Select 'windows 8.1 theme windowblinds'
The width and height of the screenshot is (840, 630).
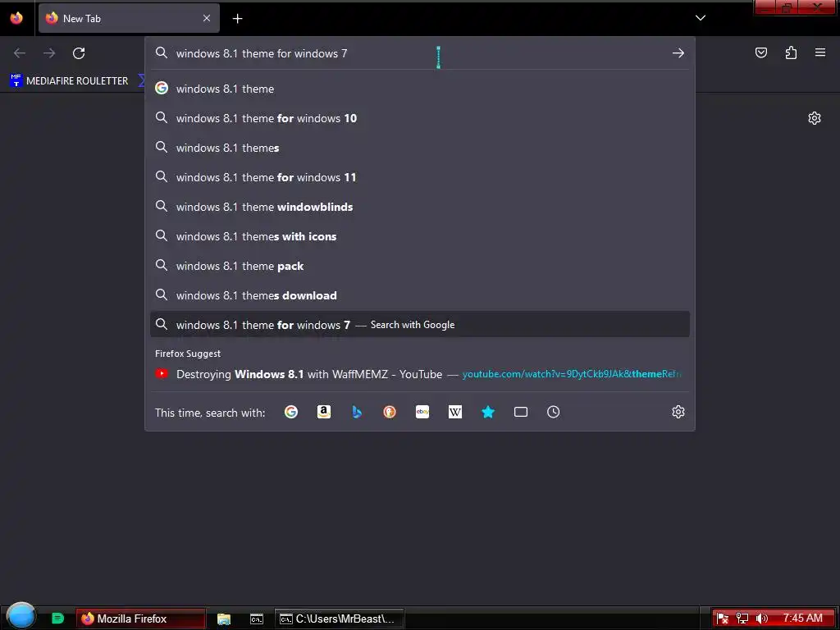click(420, 207)
